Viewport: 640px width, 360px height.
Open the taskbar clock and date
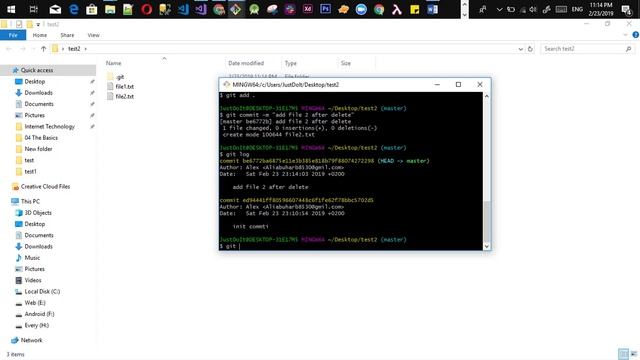(601, 9)
